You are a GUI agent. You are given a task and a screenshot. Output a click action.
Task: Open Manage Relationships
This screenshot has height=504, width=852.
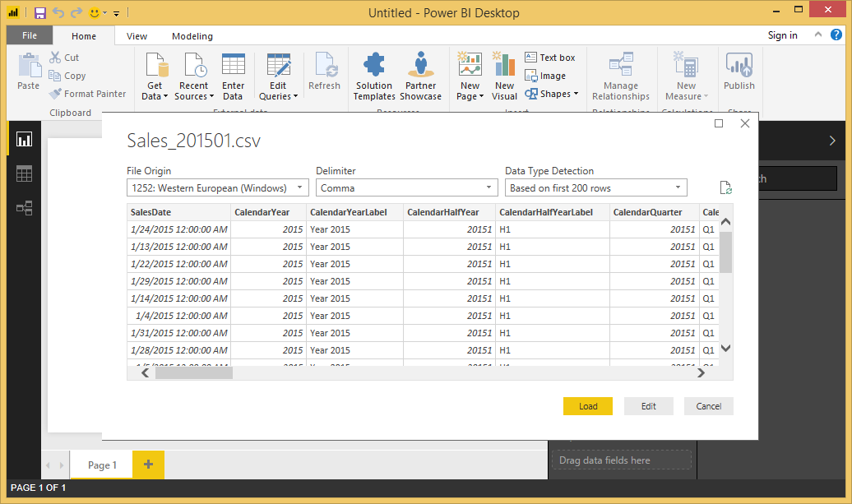621,76
